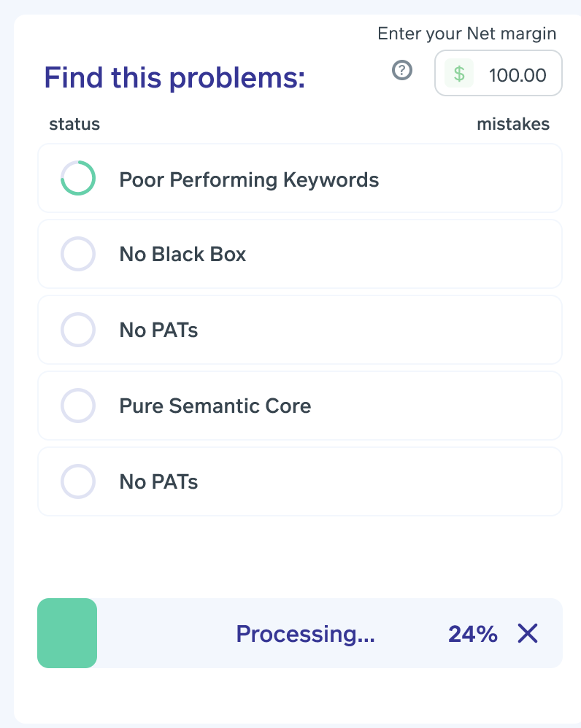Expand the Pure Semantic Core row

point(299,406)
